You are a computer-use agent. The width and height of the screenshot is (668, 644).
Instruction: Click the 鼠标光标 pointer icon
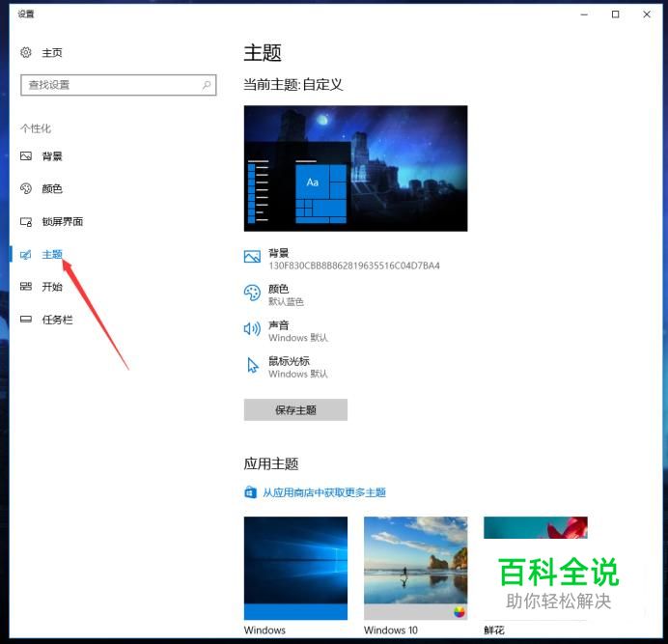tap(253, 365)
